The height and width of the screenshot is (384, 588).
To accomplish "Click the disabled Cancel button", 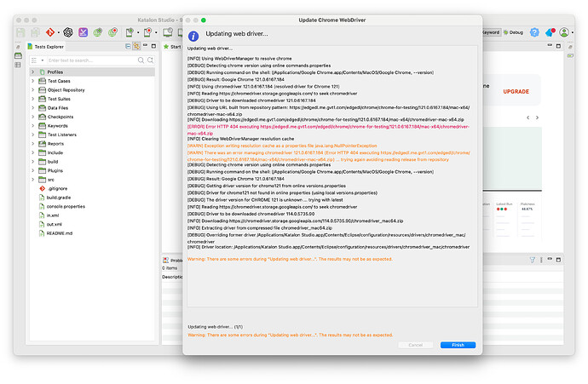I will tap(416, 345).
